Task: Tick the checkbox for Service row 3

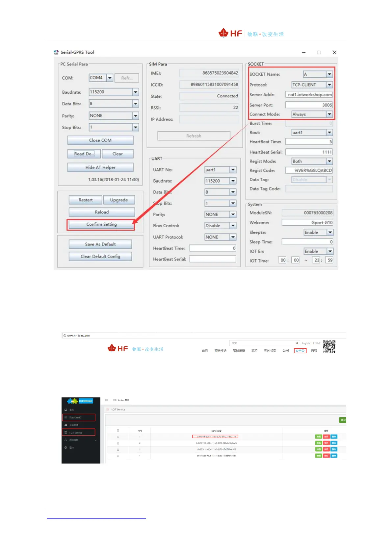Action: pyautogui.click(x=118, y=449)
